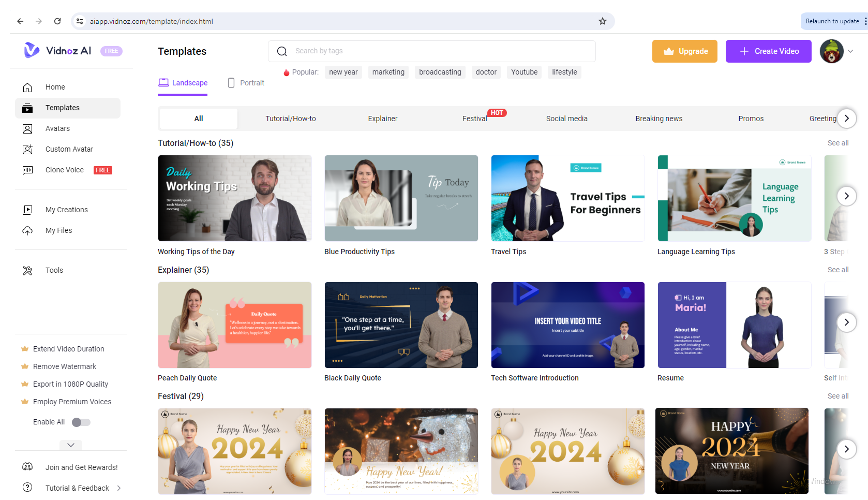Viewport: 868px width, 500px height.
Task: Open See all for Tutorial/How-to templates
Action: pyautogui.click(x=837, y=143)
